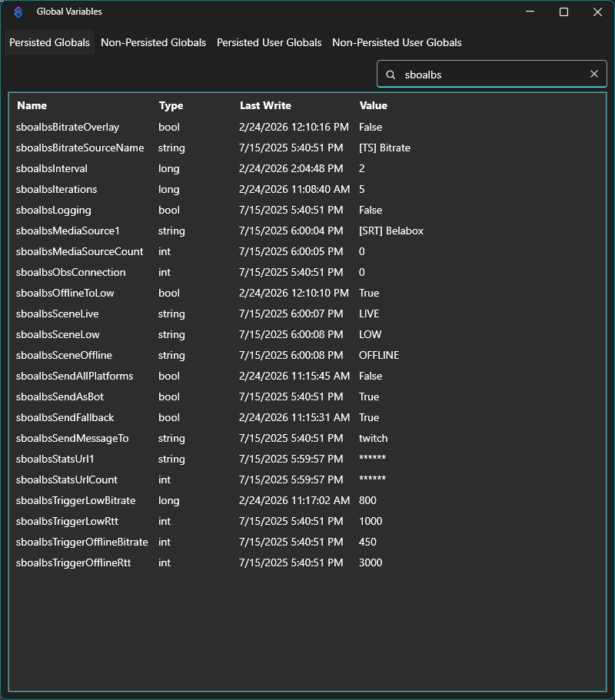Screen dimensions: 615x700
Task: Open the Persisted User Globals tab
Action: 269,42
